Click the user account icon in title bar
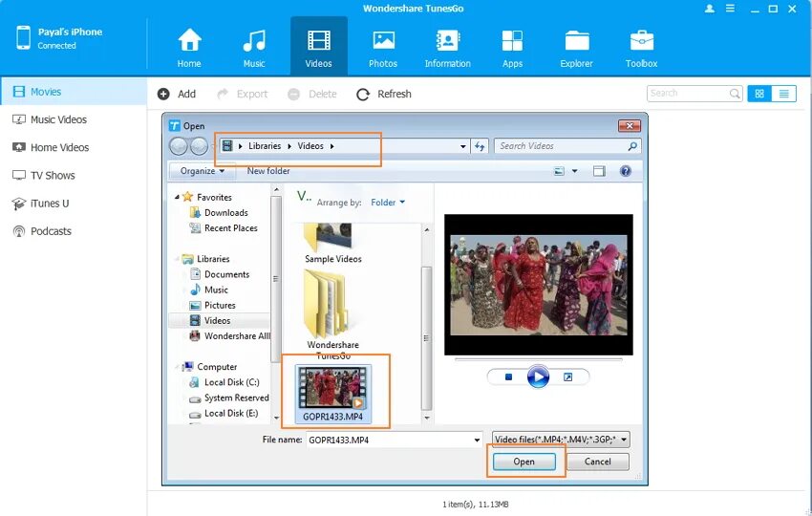The height and width of the screenshot is (516, 812). click(710, 9)
